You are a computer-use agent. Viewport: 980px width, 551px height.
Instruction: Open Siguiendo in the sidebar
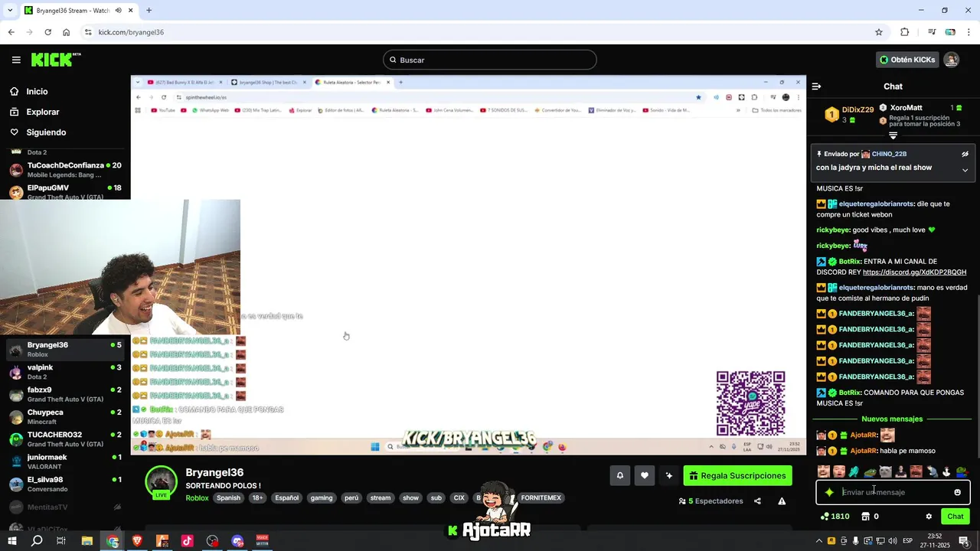[46, 132]
